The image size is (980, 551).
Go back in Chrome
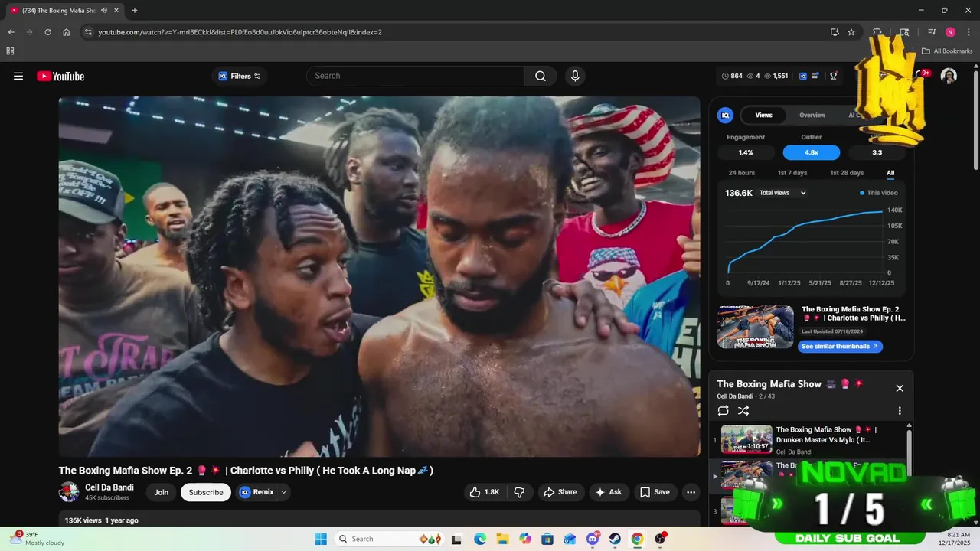click(11, 32)
